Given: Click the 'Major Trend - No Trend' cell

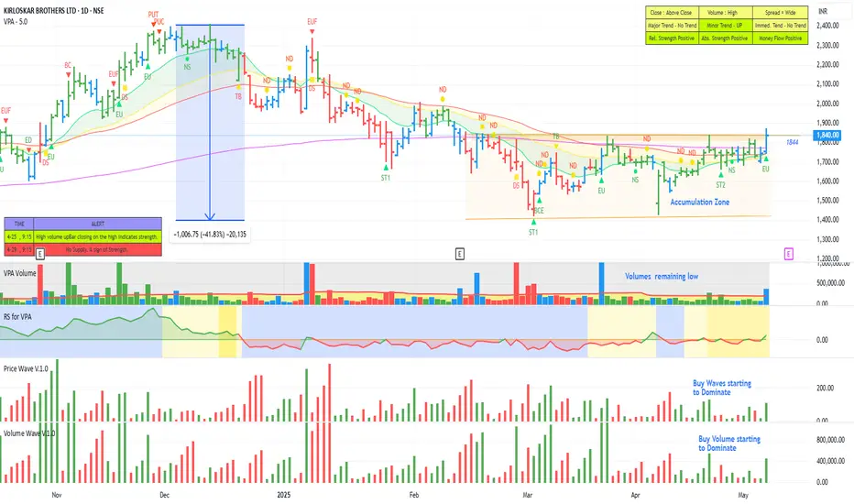Looking at the screenshot, I should [672, 26].
